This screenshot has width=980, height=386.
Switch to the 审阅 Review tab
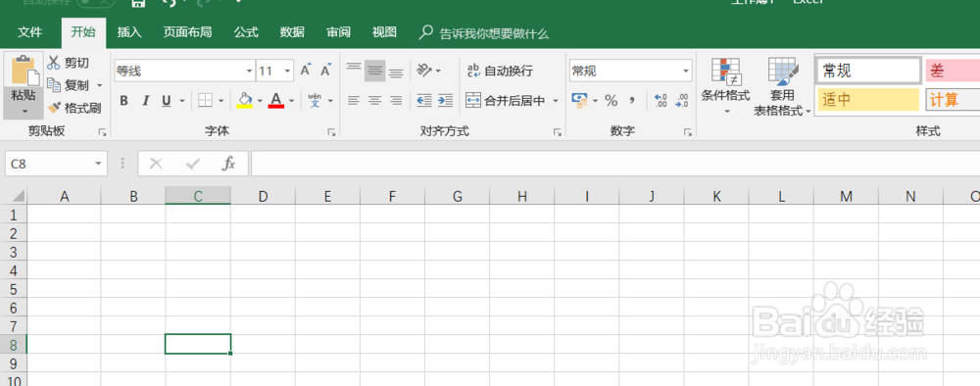[338, 32]
